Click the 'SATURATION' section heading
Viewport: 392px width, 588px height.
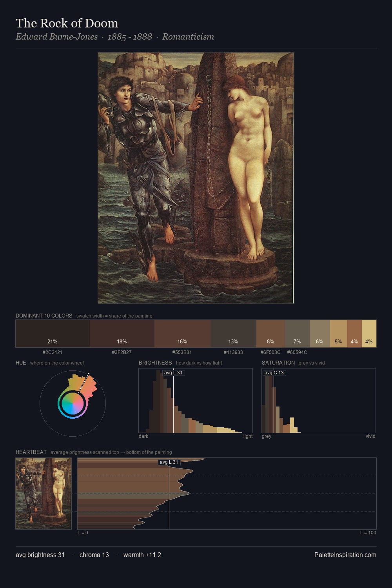pos(278,363)
